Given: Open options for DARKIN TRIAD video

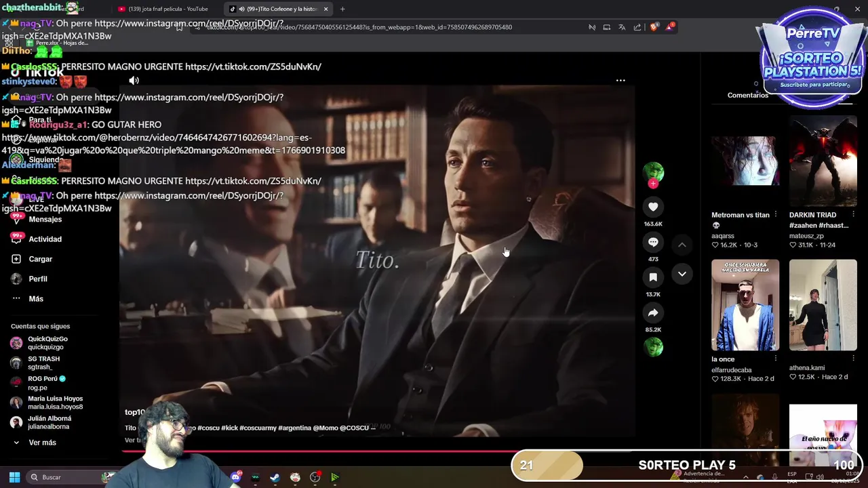Looking at the screenshot, I should [x=853, y=214].
